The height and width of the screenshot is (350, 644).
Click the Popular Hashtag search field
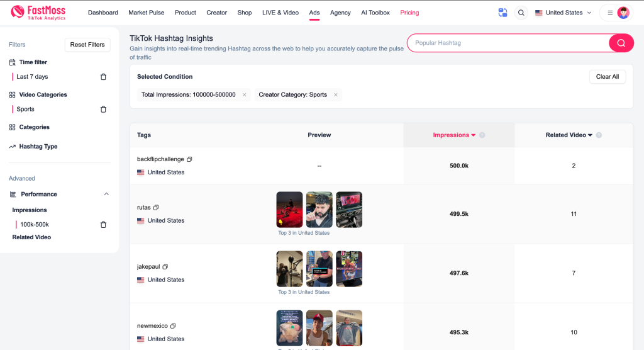click(508, 43)
